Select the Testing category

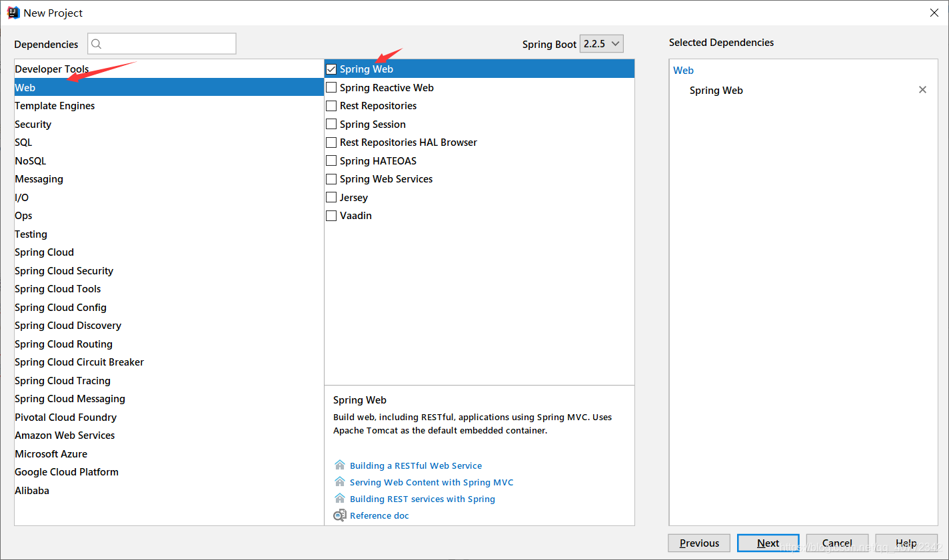pos(169,234)
